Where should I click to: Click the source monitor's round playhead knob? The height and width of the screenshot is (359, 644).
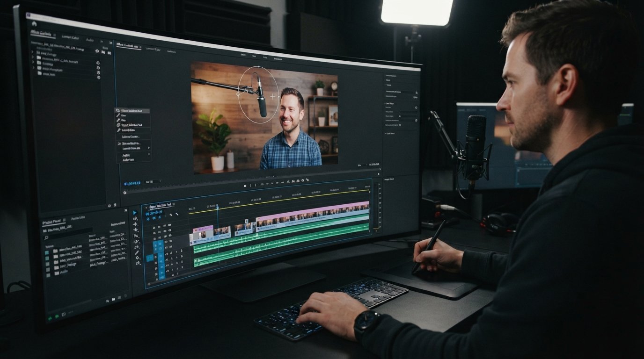125,192
